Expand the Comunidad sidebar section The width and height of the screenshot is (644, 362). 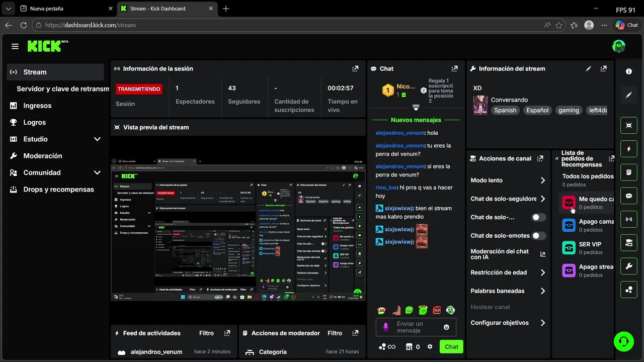pos(97,172)
